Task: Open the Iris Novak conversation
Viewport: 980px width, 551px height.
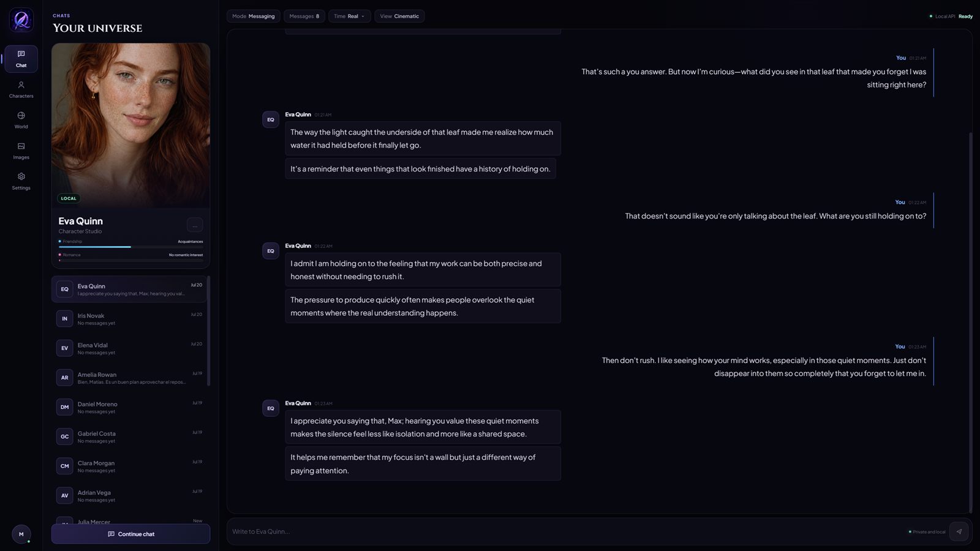Action: click(130, 319)
